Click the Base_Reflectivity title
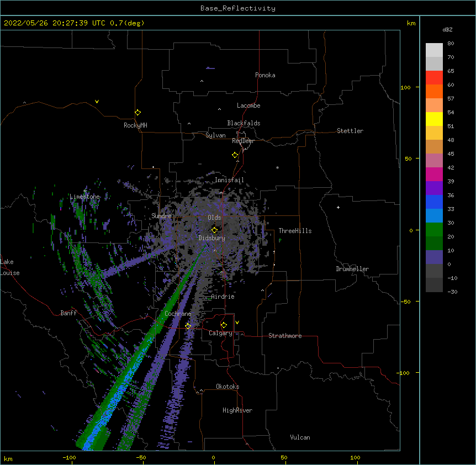Screen dimensions: 476x465 (238, 8)
